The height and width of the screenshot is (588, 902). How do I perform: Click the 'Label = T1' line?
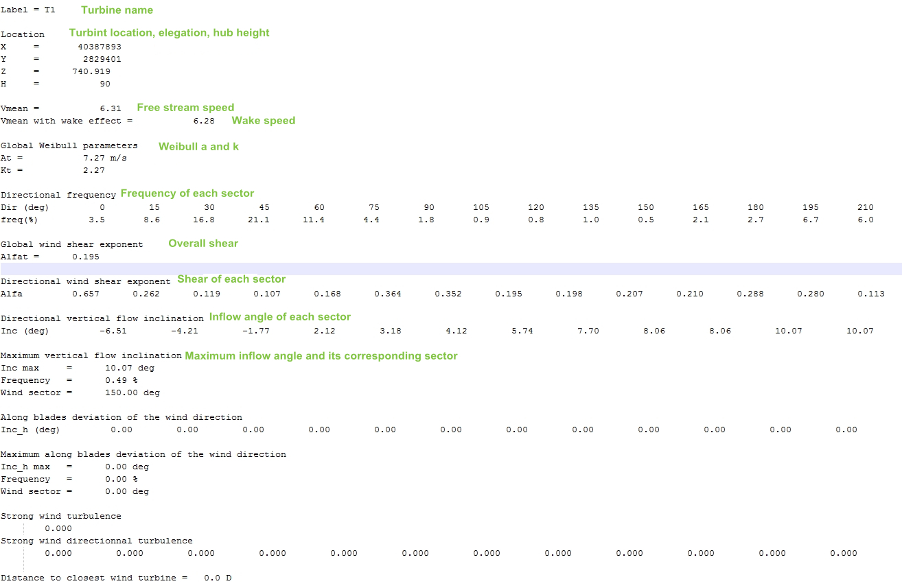coord(29,11)
